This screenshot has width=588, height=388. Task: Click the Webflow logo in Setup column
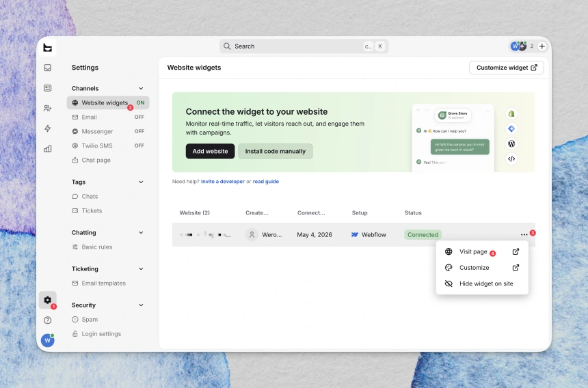[x=355, y=235]
